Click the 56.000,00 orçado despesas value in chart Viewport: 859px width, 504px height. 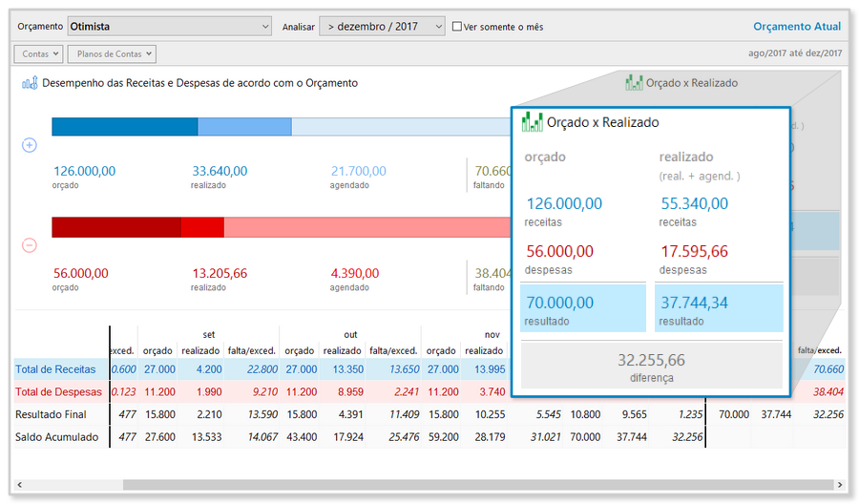tap(80, 273)
